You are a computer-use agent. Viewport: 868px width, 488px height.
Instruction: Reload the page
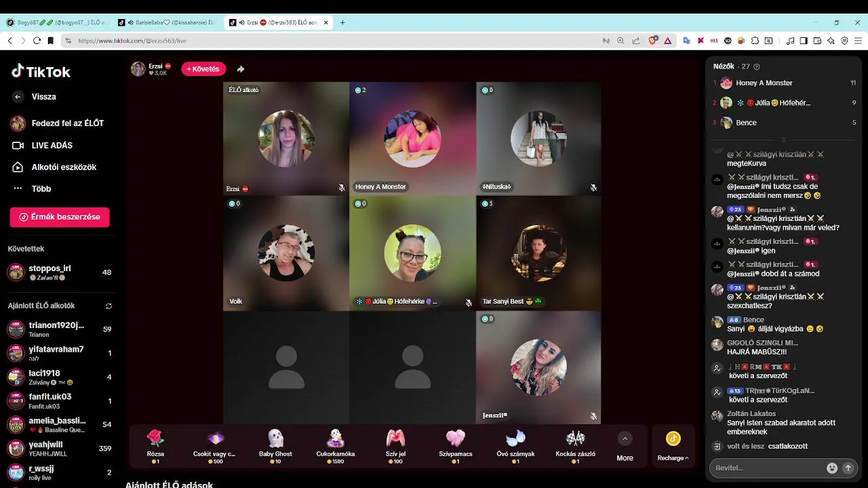point(36,41)
